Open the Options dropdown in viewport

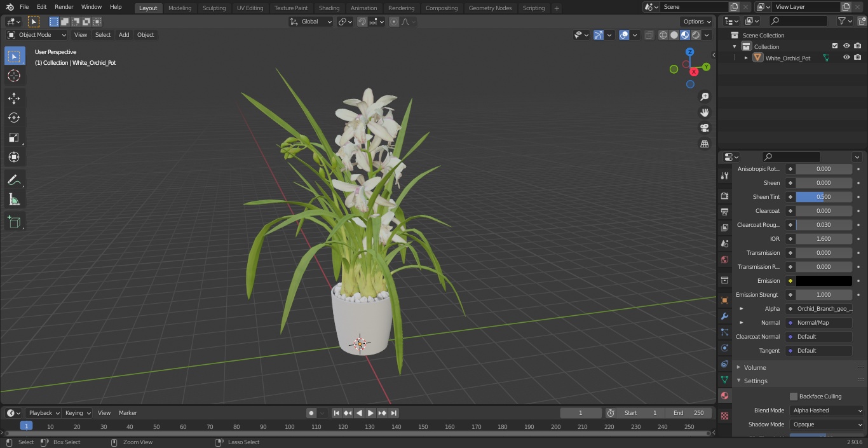[x=697, y=22]
